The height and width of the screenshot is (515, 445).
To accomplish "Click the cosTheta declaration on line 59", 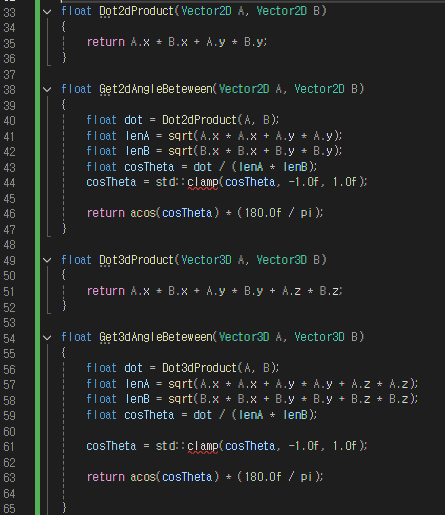I will coord(149,415).
